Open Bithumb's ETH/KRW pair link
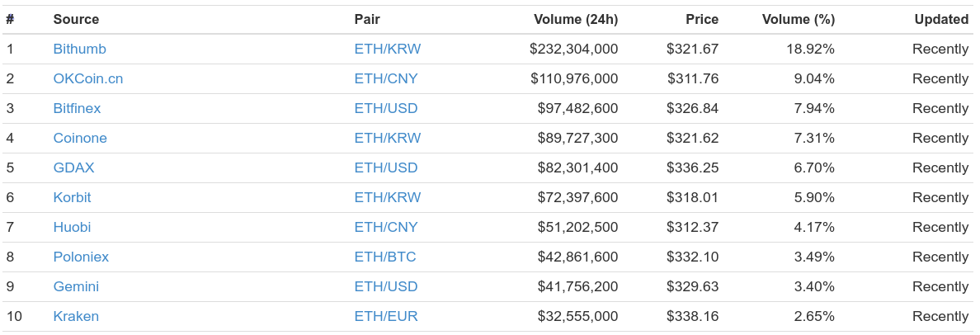This screenshot has height=335, width=980. [x=388, y=49]
